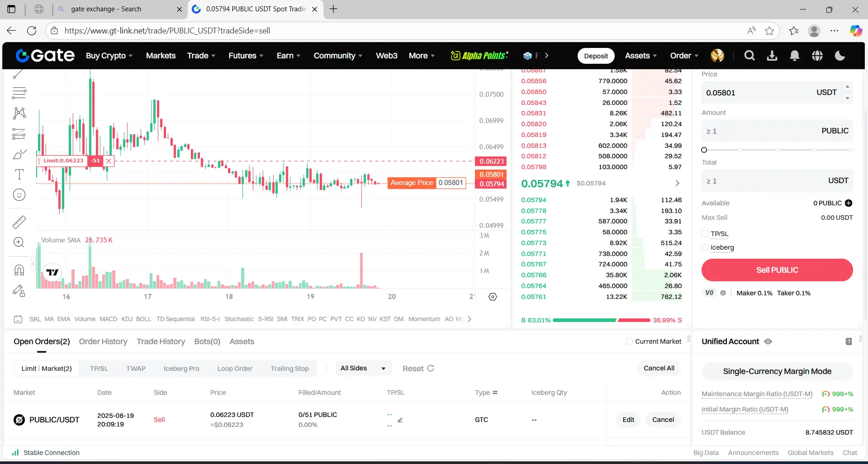Add the MACD indicator

(108, 319)
